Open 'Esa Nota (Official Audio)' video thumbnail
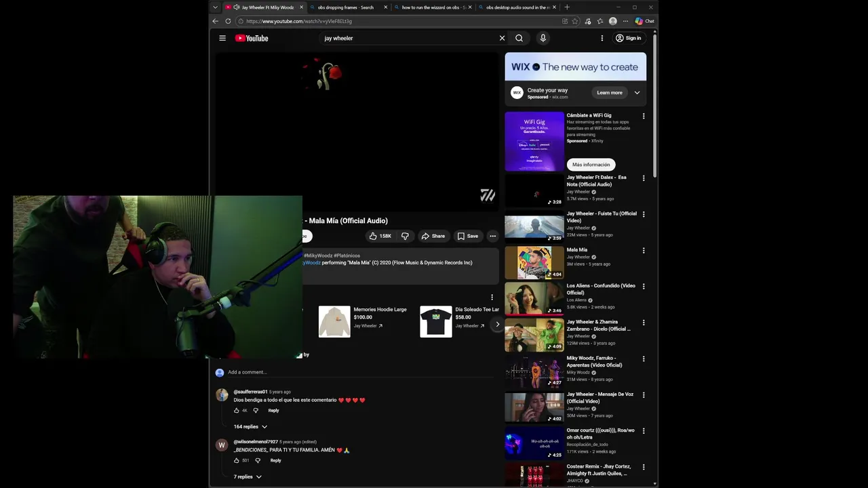 pyautogui.click(x=534, y=190)
